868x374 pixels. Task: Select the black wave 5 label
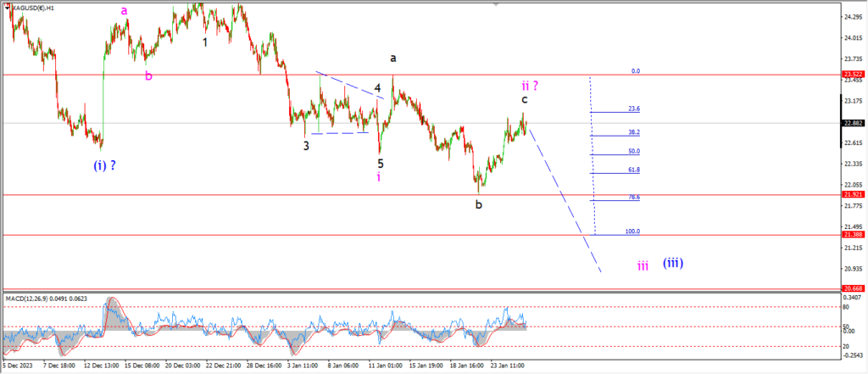point(381,164)
